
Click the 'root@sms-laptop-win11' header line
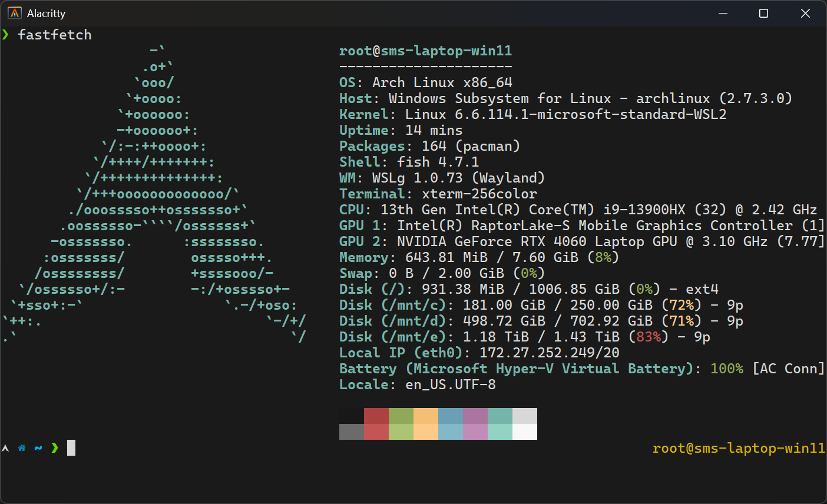click(x=426, y=51)
